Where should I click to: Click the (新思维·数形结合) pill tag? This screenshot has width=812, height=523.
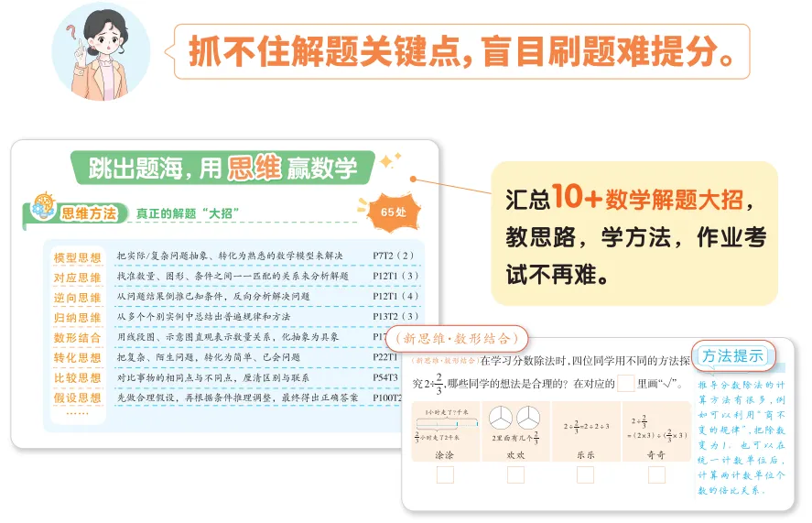[457, 339]
